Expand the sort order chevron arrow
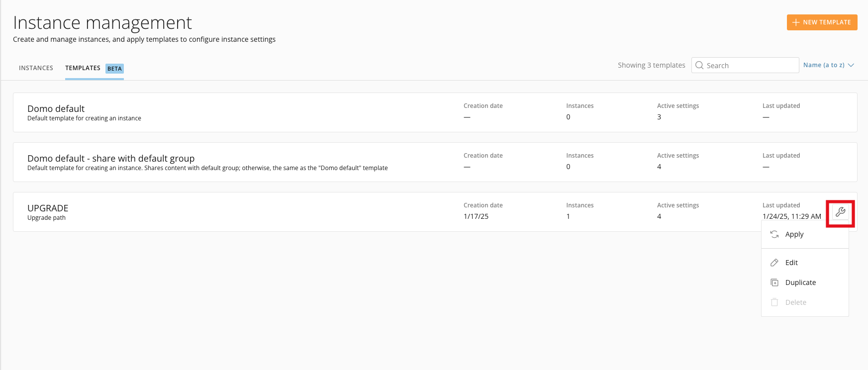The width and height of the screenshot is (868, 370). click(x=851, y=65)
